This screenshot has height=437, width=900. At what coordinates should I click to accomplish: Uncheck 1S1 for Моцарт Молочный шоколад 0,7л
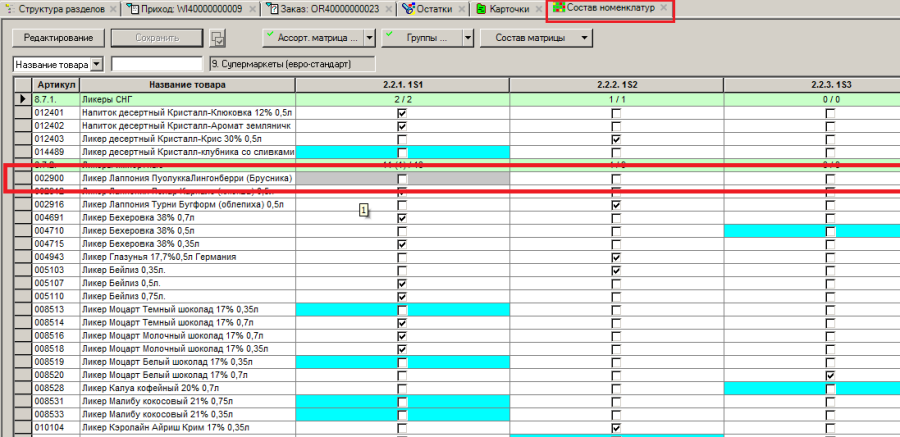402,336
